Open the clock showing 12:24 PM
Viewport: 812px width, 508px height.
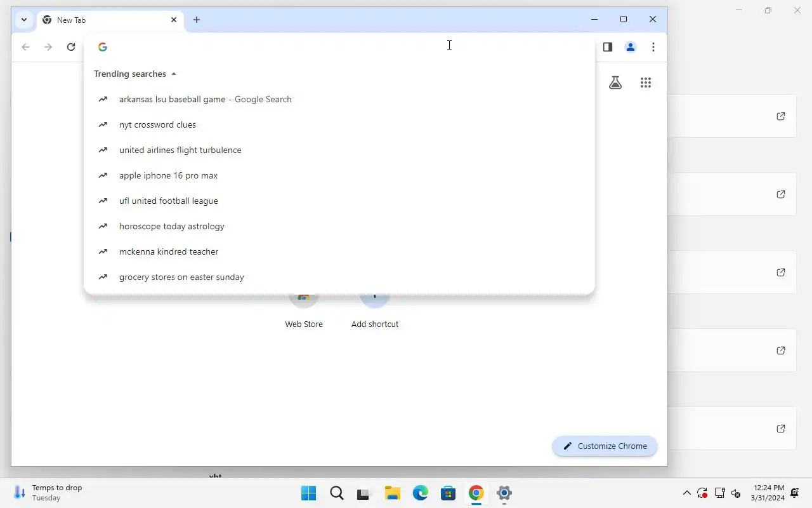click(768, 493)
